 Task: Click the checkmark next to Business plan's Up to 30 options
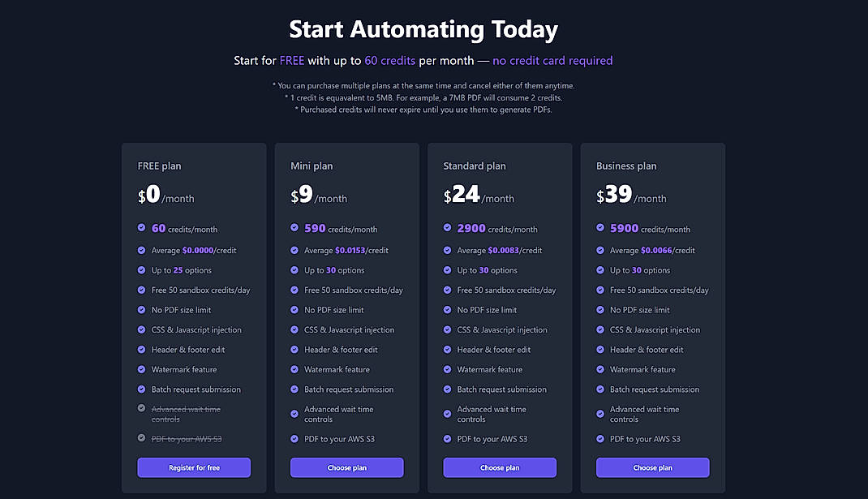click(600, 269)
